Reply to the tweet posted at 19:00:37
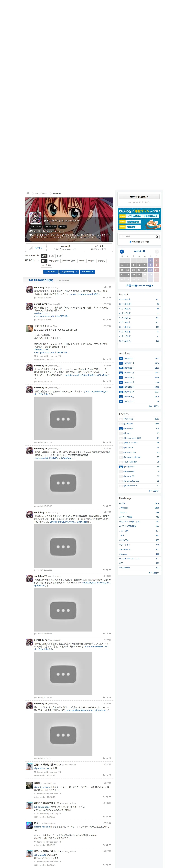This screenshot has width=186, height=868. tap(104, 442)
